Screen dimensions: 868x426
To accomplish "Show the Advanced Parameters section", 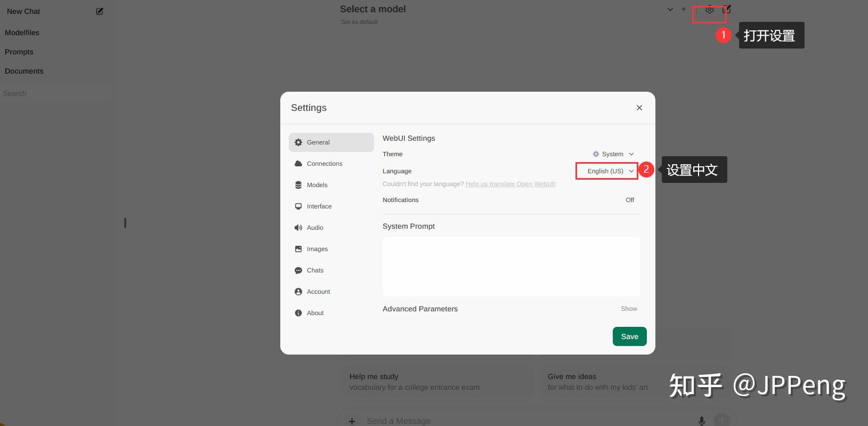I will point(629,309).
